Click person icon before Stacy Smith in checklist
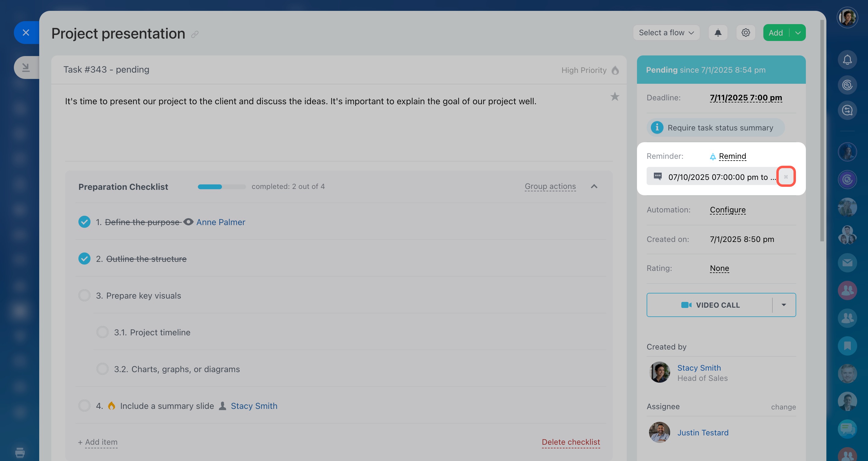The image size is (868, 461). (x=222, y=406)
